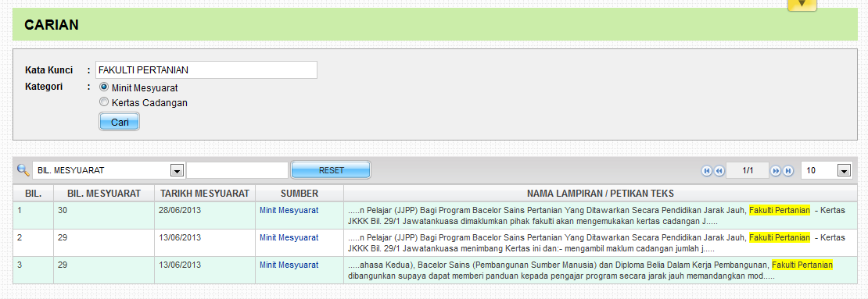Select the Kertas Cadangan radio option
This screenshot has width=868, height=299.
click(103, 102)
